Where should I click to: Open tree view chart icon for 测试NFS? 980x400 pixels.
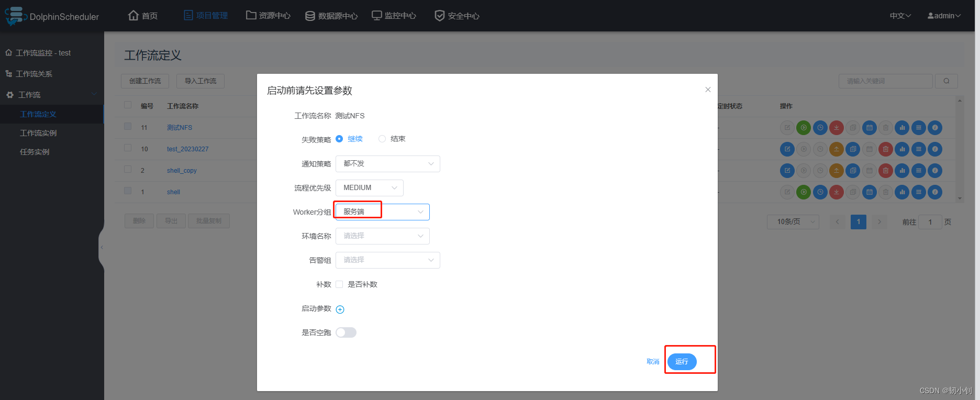pyautogui.click(x=902, y=128)
